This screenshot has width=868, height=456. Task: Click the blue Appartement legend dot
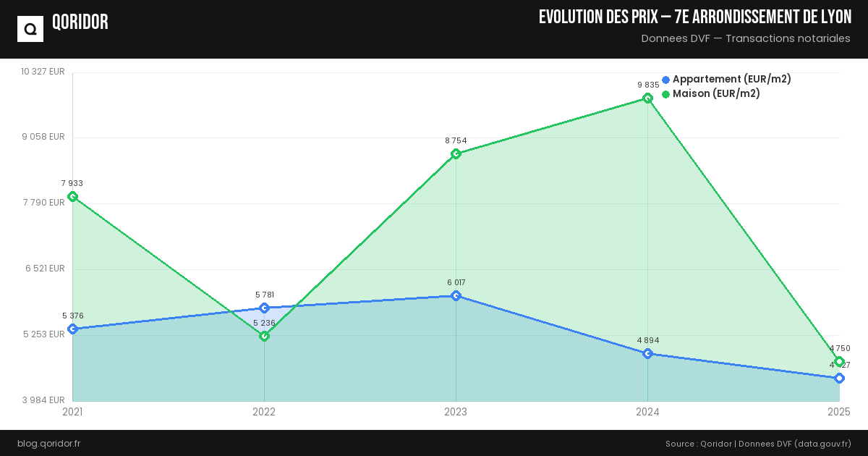[x=666, y=80]
